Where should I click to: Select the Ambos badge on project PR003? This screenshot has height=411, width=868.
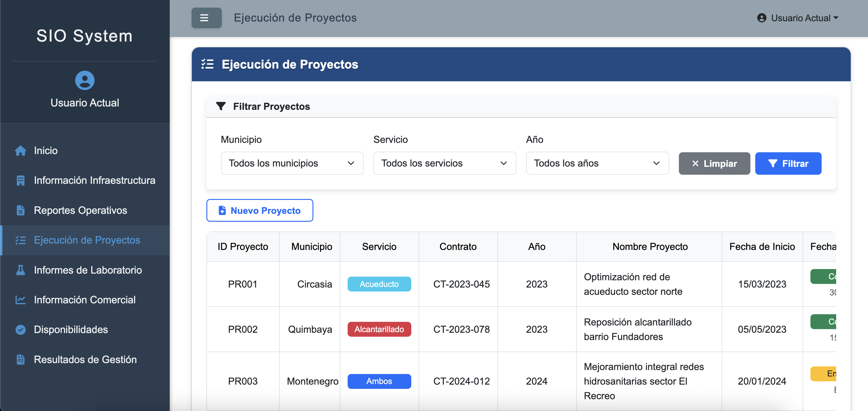[379, 381]
